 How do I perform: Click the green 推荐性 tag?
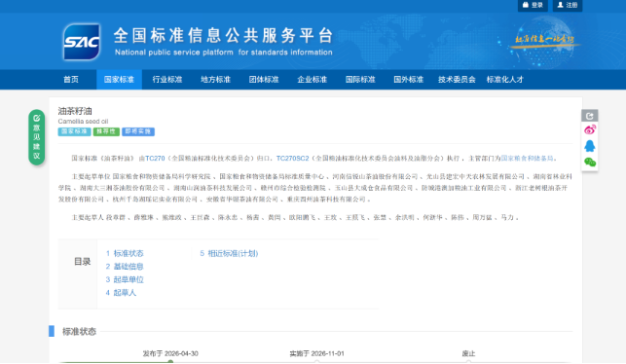[106, 131]
